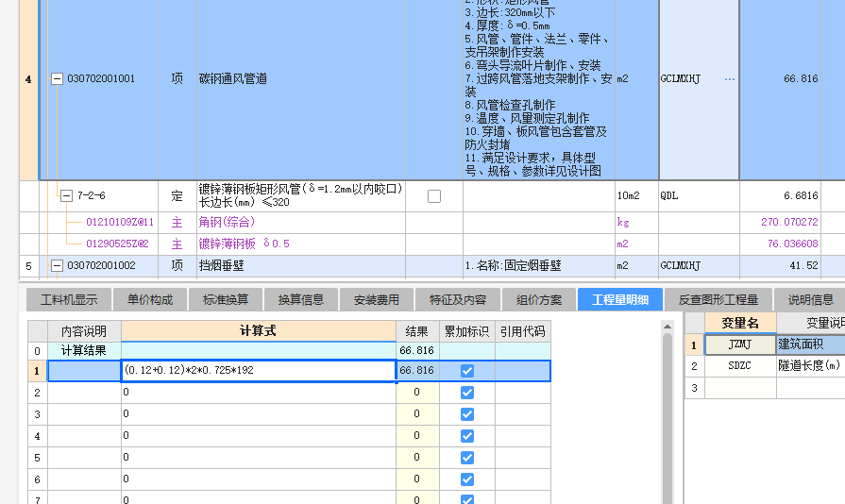This screenshot has width=845, height=504.
Task: Uncheck 累加标识 for calculation row 4
Action: coord(467,436)
